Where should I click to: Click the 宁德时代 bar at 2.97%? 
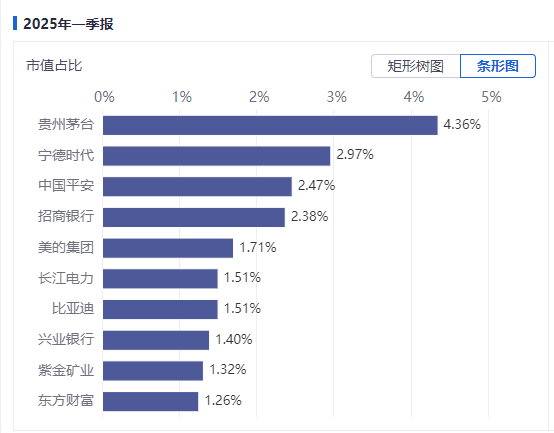217,156
